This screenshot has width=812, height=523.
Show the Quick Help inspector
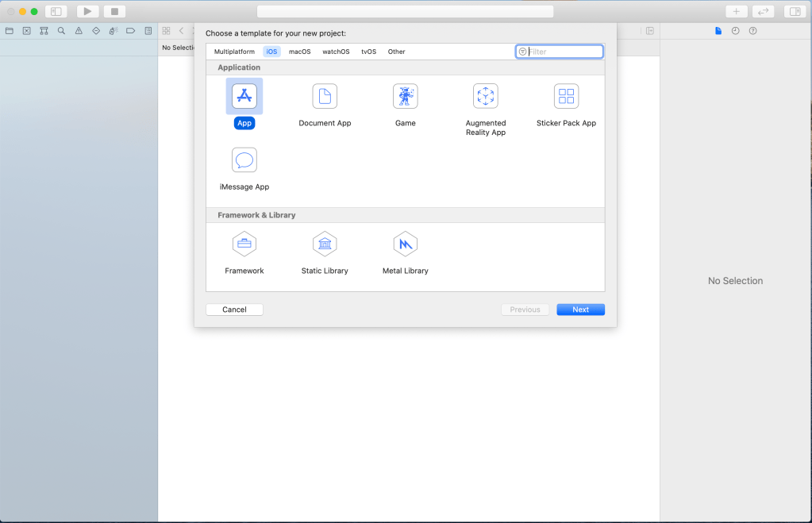752,31
